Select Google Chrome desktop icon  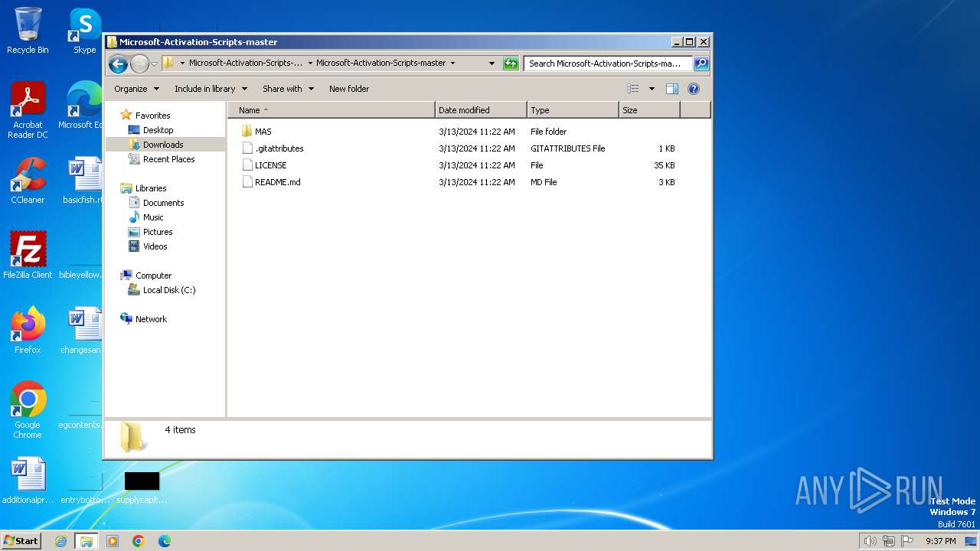click(28, 410)
